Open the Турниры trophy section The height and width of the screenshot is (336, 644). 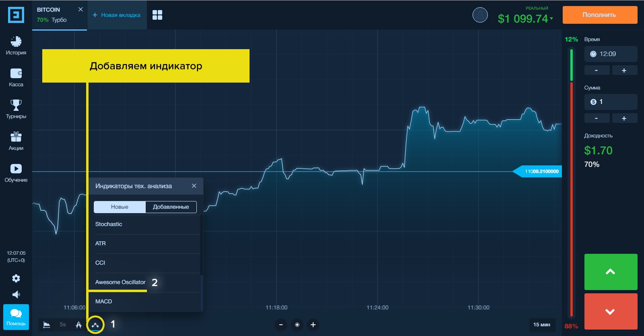point(16,109)
